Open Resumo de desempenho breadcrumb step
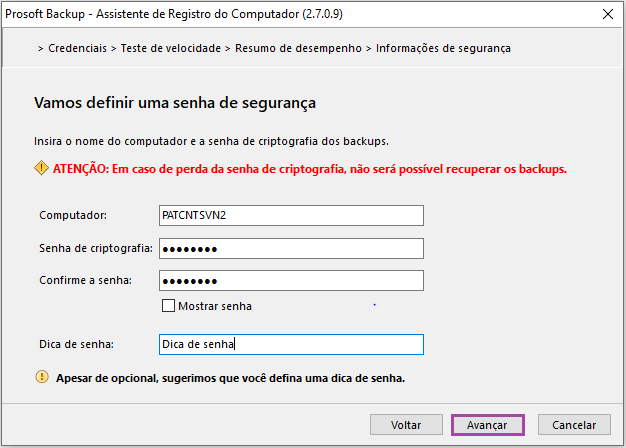 298,48
